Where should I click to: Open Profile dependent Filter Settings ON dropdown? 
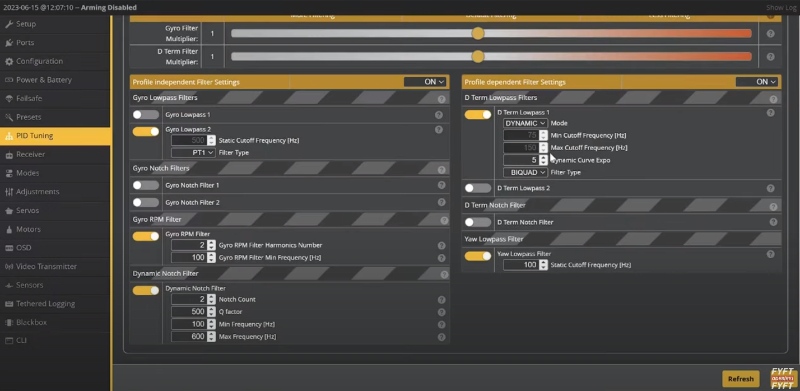pyautogui.click(x=757, y=82)
